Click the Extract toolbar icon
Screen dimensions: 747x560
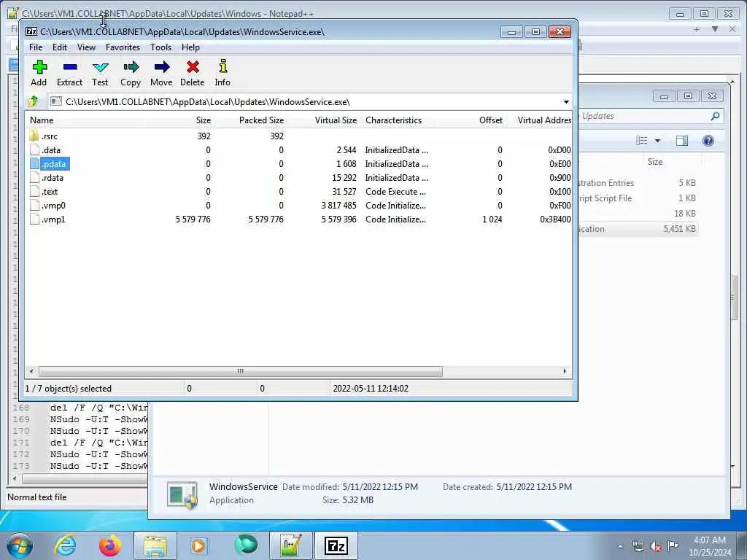[69, 73]
